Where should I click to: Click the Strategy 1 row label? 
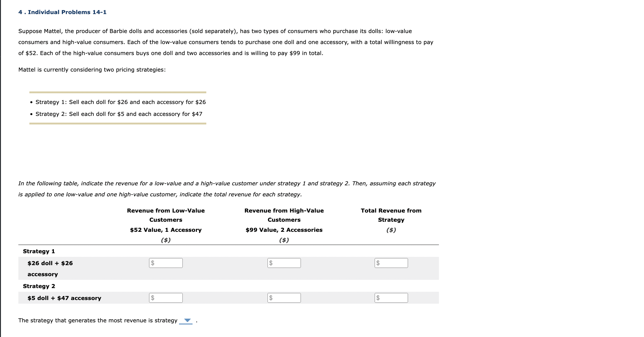tap(39, 251)
